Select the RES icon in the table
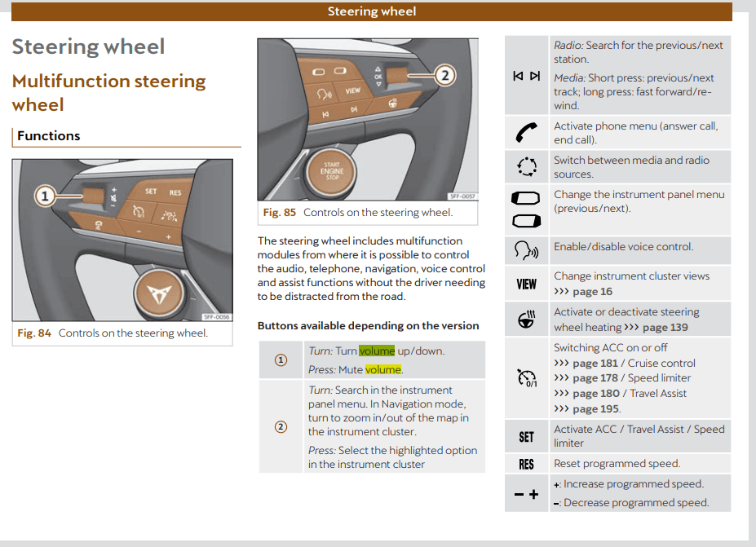The height and width of the screenshot is (547, 756). [x=526, y=464]
